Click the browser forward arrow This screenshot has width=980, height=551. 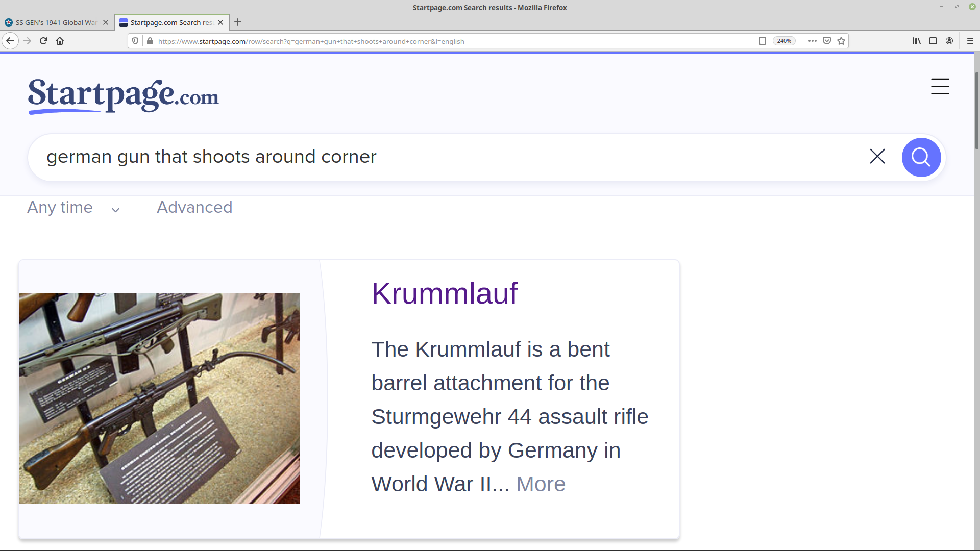coord(27,41)
